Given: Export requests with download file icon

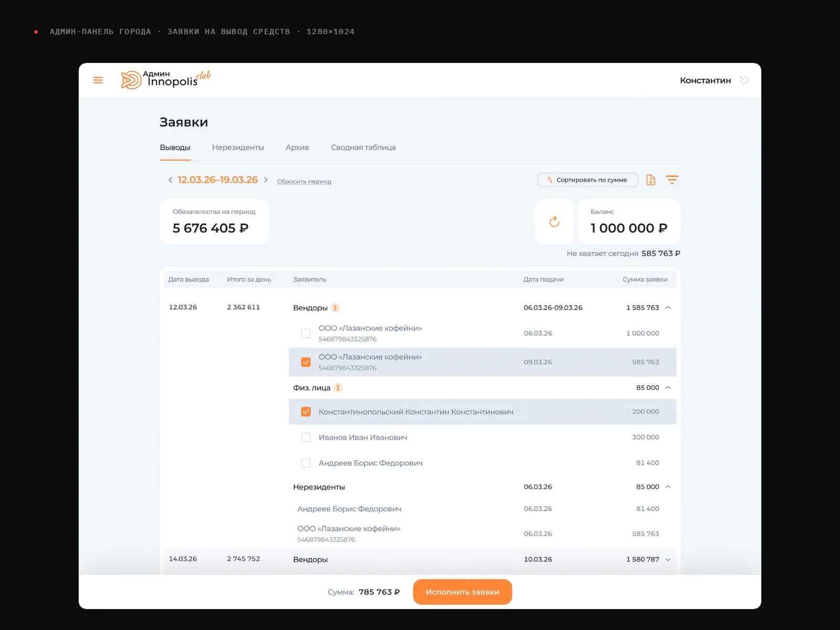Looking at the screenshot, I should click(650, 180).
